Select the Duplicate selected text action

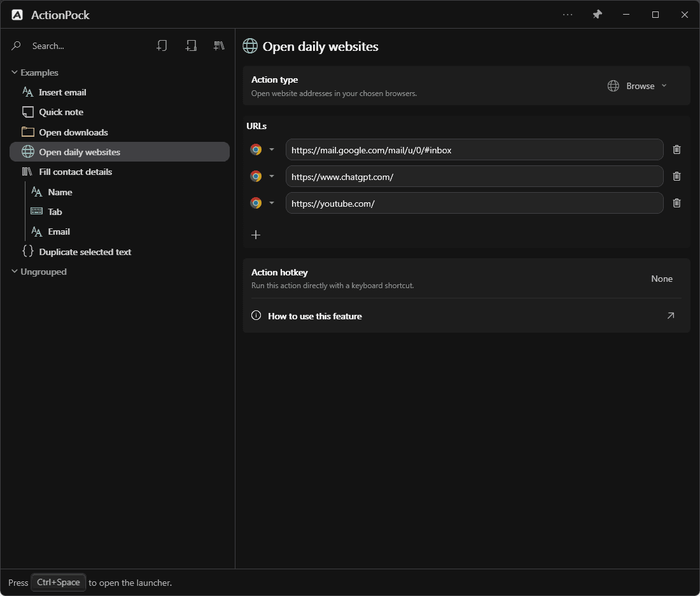tap(120, 252)
